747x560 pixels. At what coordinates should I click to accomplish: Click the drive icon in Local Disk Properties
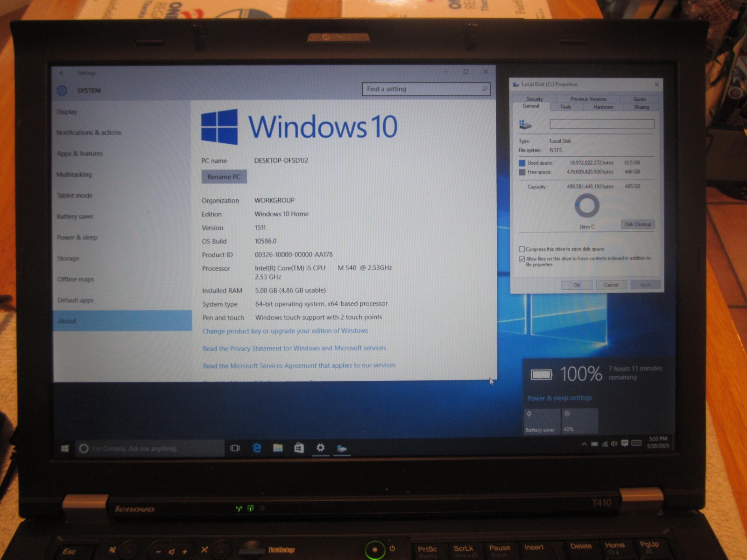point(525,125)
